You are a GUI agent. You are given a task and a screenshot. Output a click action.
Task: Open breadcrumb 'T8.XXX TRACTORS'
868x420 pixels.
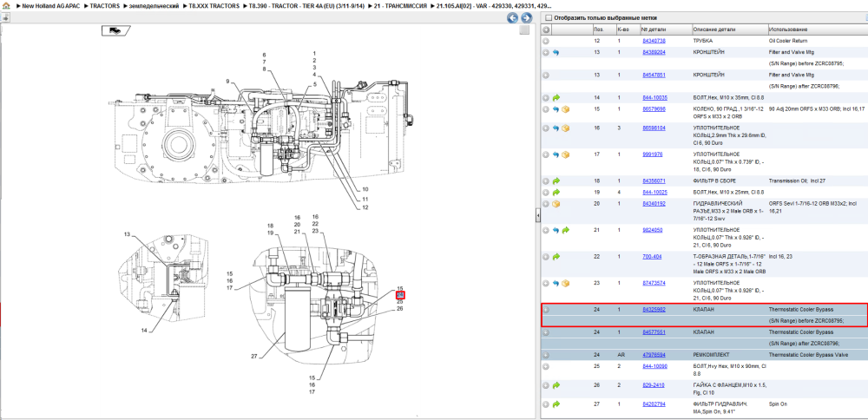pyautogui.click(x=214, y=5)
